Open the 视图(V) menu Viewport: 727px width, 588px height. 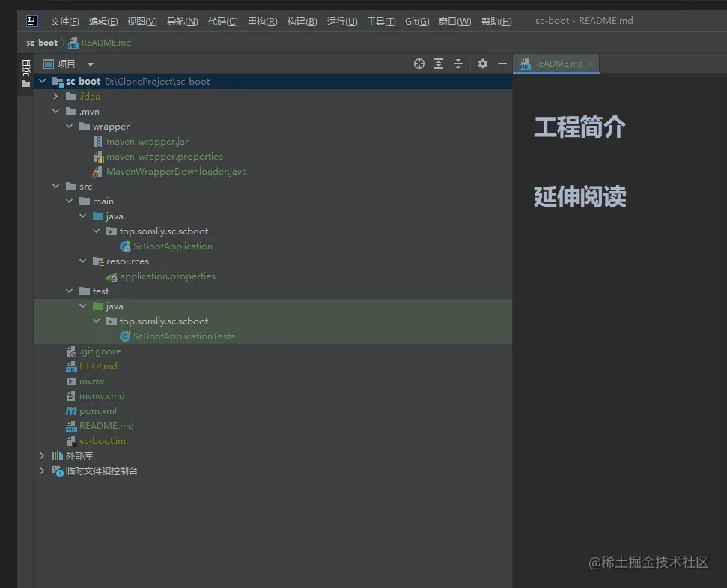click(x=142, y=21)
